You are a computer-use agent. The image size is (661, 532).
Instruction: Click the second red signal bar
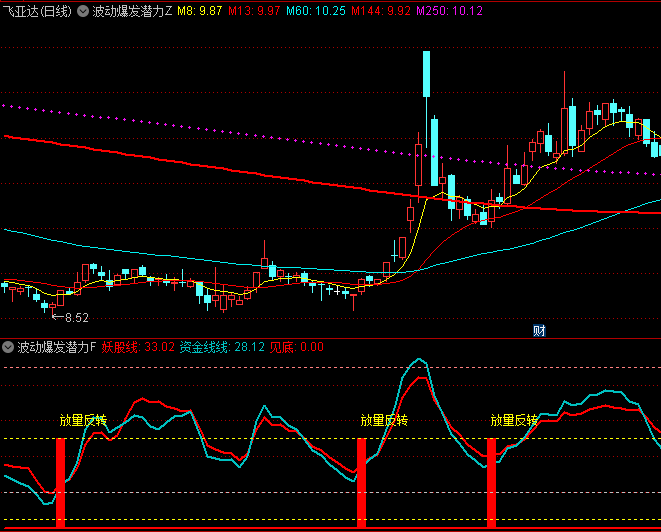point(362,483)
